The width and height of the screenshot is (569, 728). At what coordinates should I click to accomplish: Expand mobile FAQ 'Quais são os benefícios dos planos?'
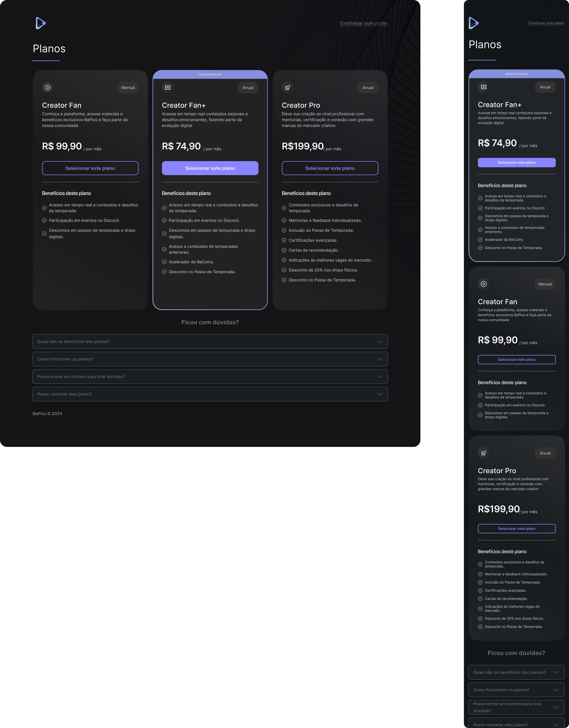[x=516, y=672]
